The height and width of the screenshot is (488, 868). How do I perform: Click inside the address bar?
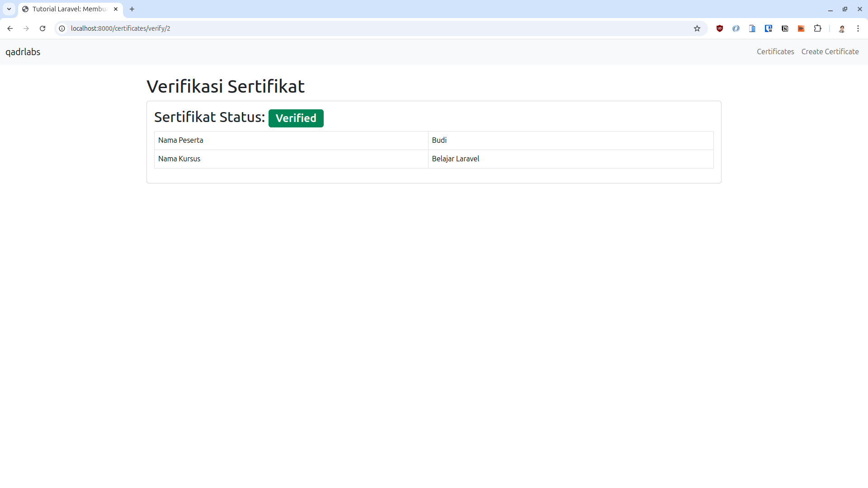[x=316, y=28]
